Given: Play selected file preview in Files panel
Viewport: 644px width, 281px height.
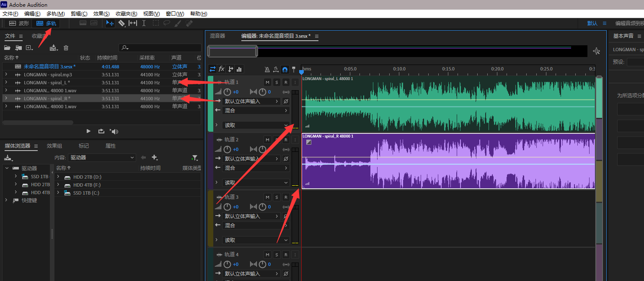Looking at the screenshot, I should point(88,131).
